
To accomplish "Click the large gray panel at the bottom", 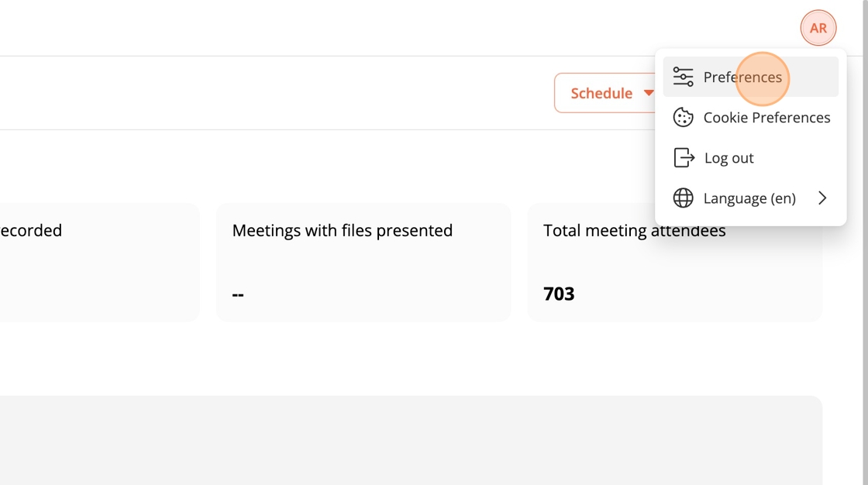I will pos(411,440).
